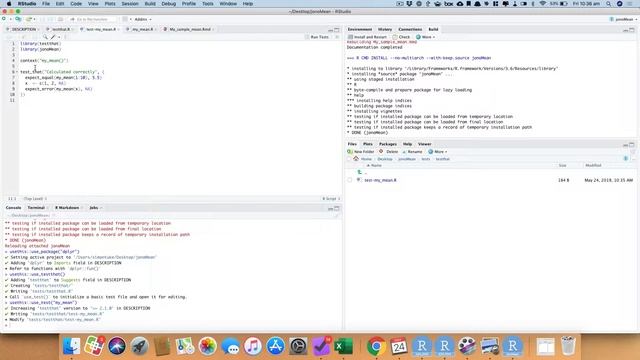The width and height of the screenshot is (640, 360).
Task: Open App Store from the Dock
Action: tap(276, 346)
